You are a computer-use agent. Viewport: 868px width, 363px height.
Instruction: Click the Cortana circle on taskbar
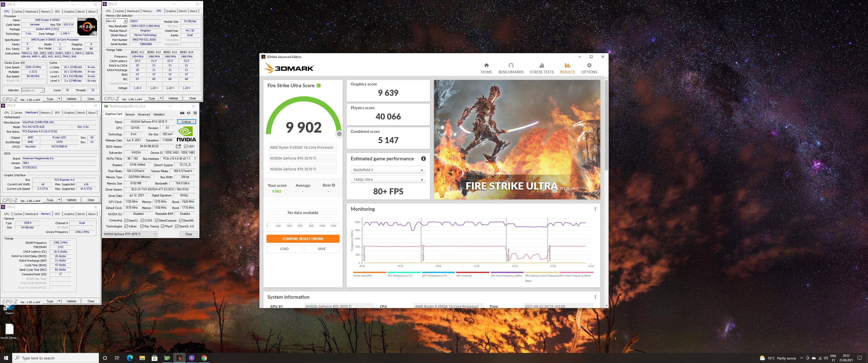click(x=105, y=358)
